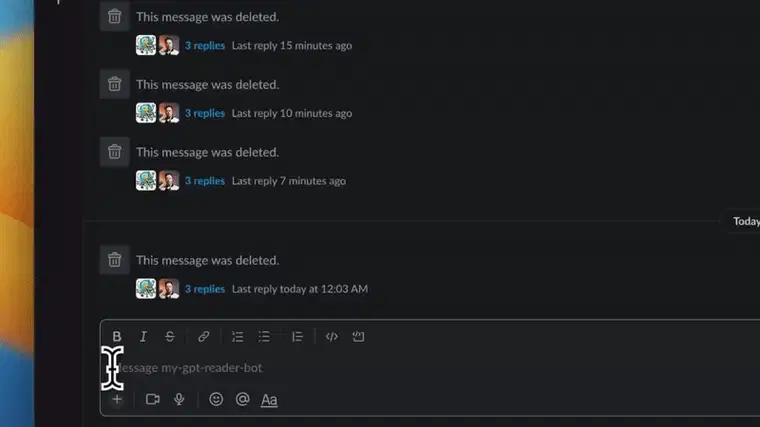Open the Today date divider dropdown
The height and width of the screenshot is (427, 760).
[x=745, y=221]
